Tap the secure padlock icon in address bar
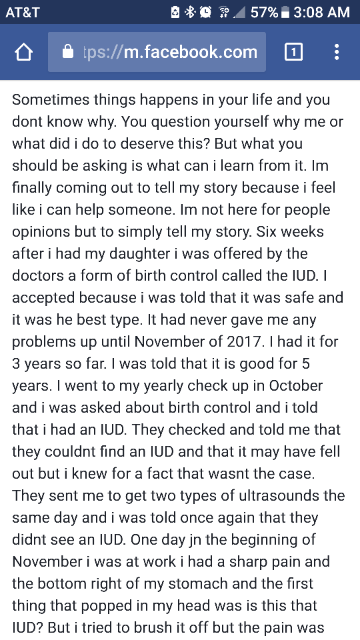Image resolution: width=360 pixels, height=640 pixels. click(68, 52)
